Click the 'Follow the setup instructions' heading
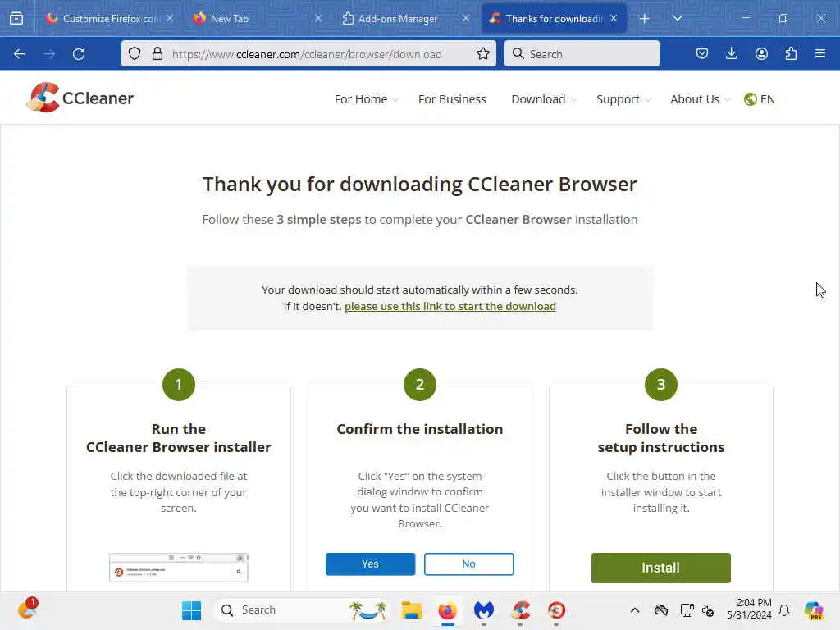Image resolution: width=840 pixels, height=630 pixels. (x=661, y=438)
